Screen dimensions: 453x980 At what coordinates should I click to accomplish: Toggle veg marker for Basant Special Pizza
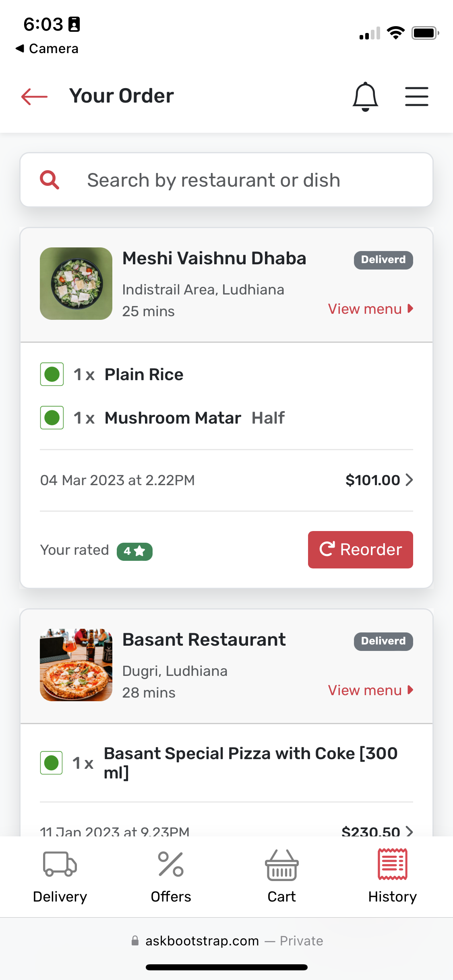51,763
